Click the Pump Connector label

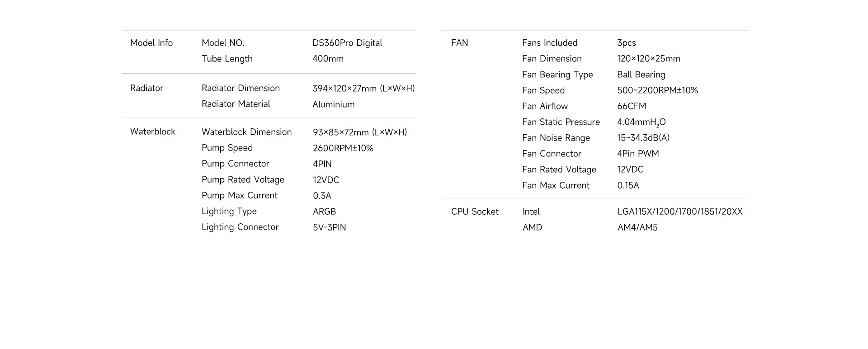235,164
